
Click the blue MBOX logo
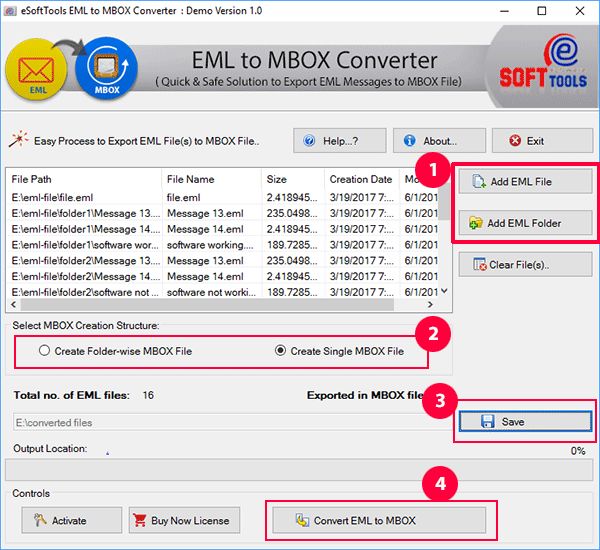click(107, 68)
